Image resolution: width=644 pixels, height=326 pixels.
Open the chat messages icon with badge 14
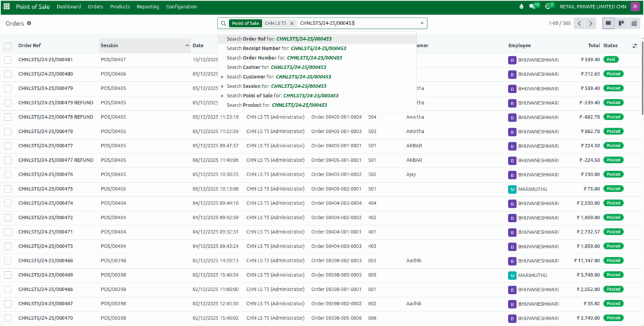534,6
